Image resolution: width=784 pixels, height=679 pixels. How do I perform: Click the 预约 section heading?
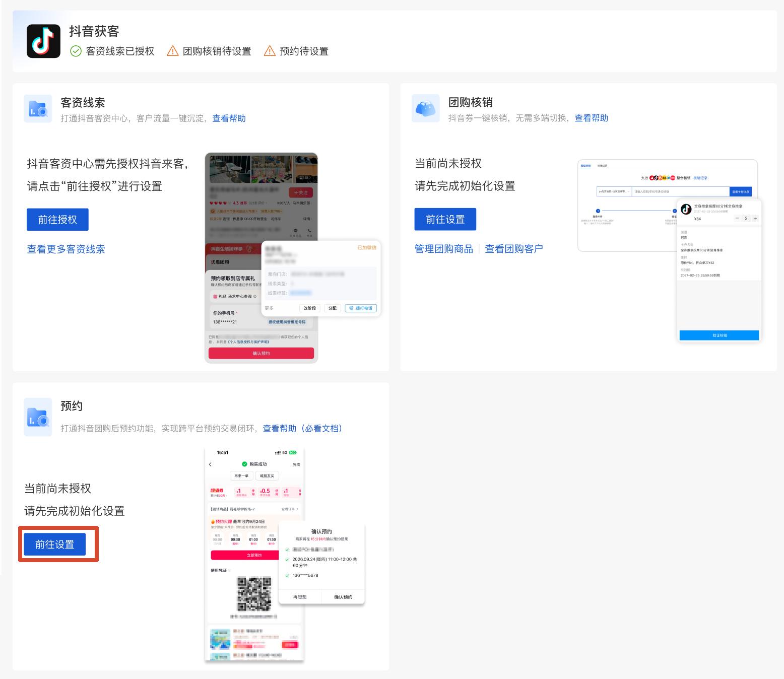click(72, 405)
